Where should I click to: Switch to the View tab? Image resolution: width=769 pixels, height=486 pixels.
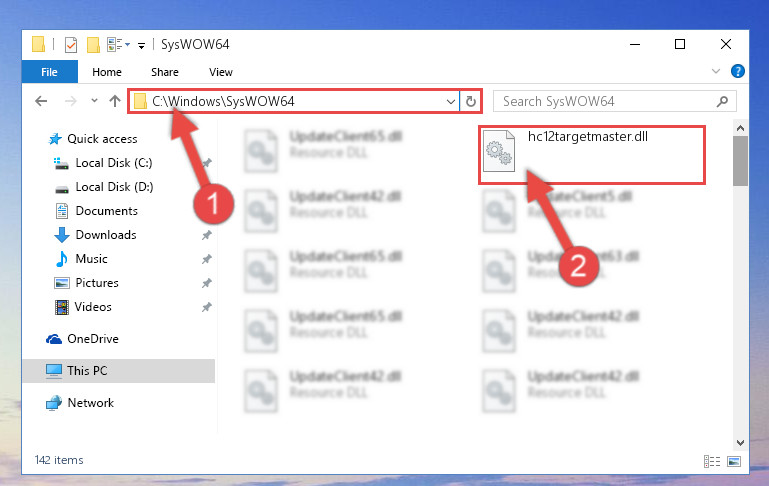coord(221,72)
